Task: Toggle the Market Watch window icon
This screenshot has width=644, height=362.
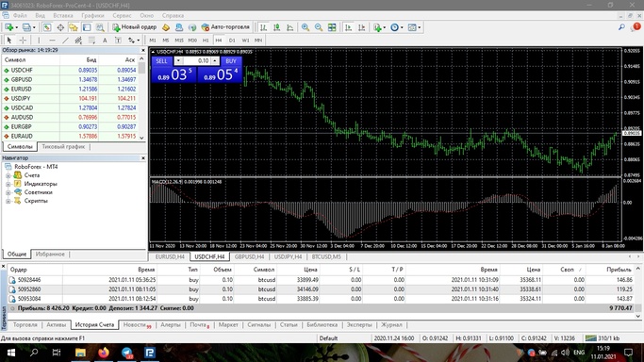Action: click(47, 27)
